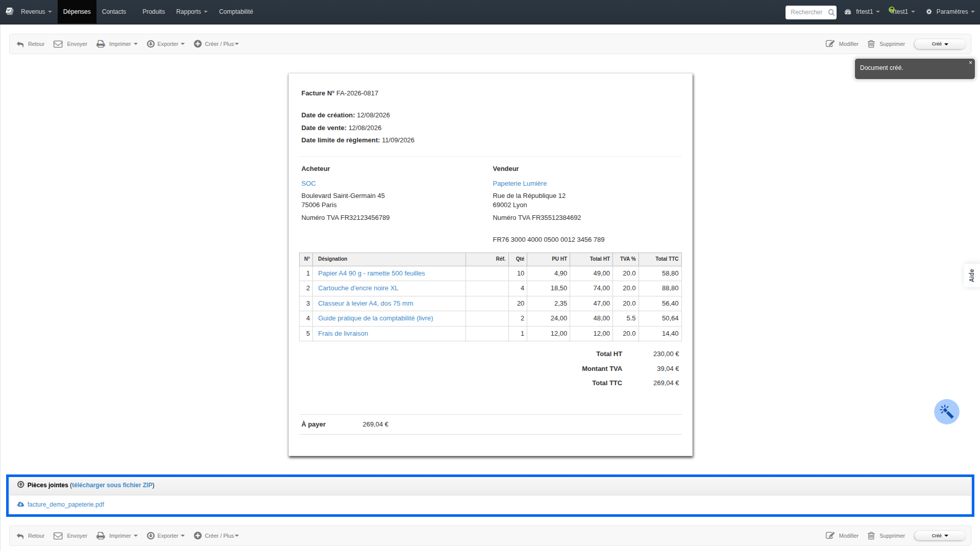Expand the bottom Créer / Plus dropdown

[216, 536]
